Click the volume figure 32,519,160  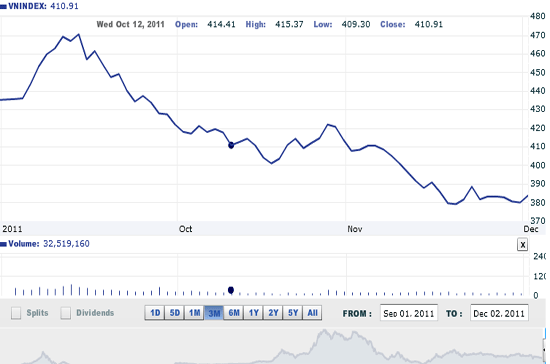pyautogui.click(x=66, y=244)
